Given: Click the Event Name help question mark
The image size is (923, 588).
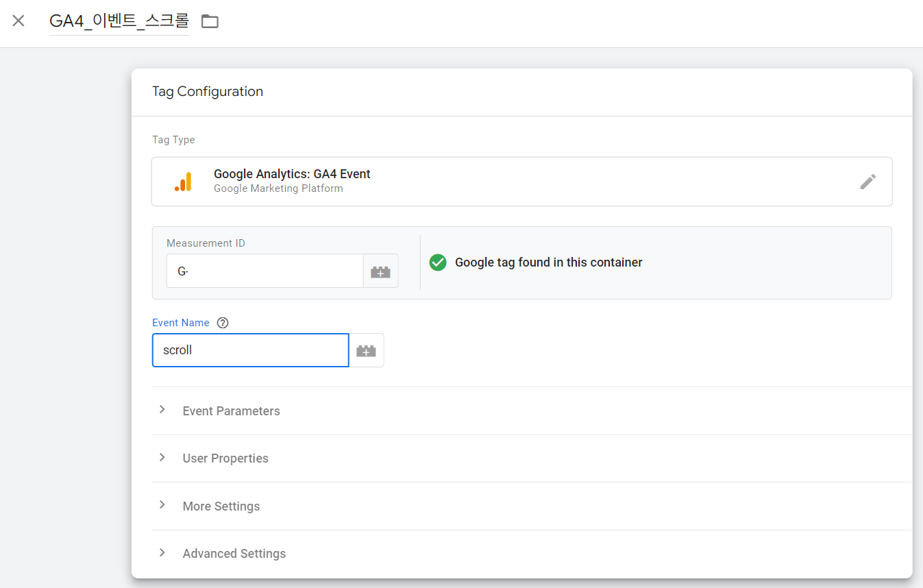Looking at the screenshot, I should 222,323.
